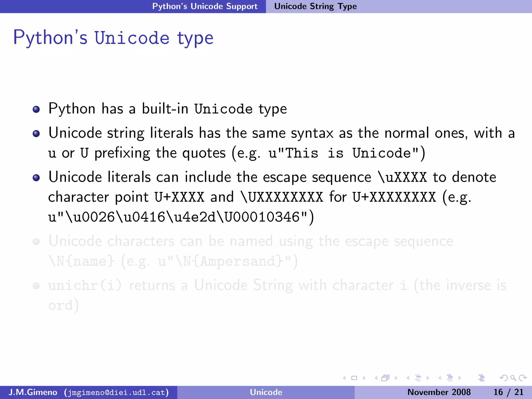The image size is (532, 399).
Task: Click the back circular arrow icon
Action: coord(503,378)
